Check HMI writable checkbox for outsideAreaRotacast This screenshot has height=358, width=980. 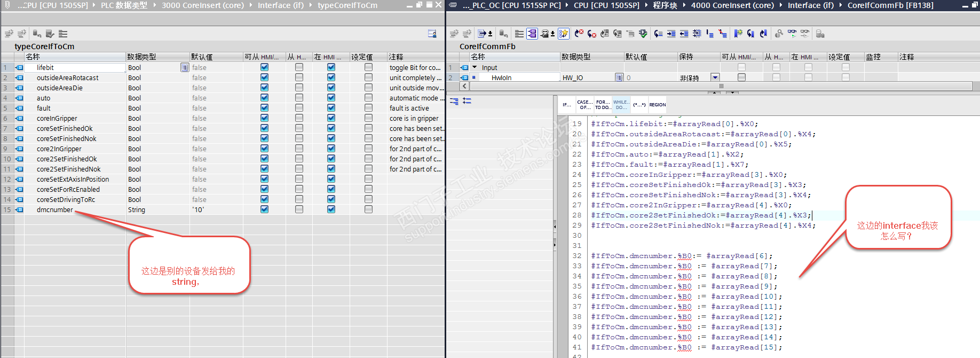299,77
